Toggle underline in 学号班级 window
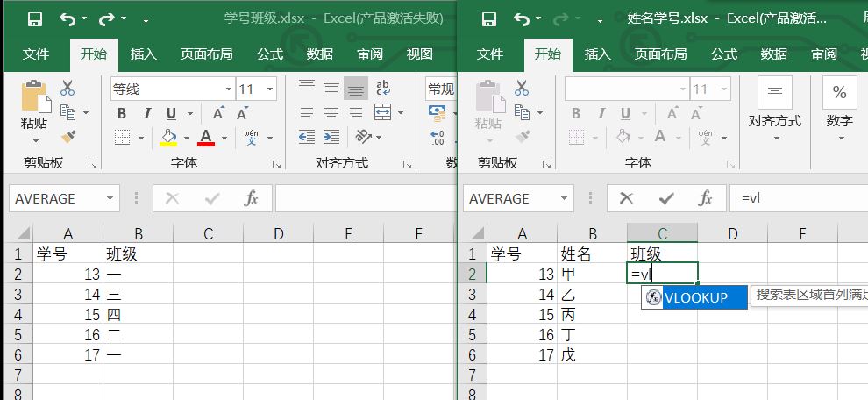Image resolution: width=868 pixels, height=400 pixels. tap(172, 113)
